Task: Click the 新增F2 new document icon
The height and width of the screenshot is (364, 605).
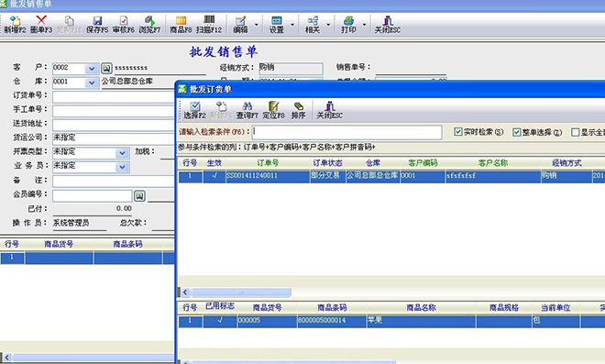Action: (x=15, y=25)
